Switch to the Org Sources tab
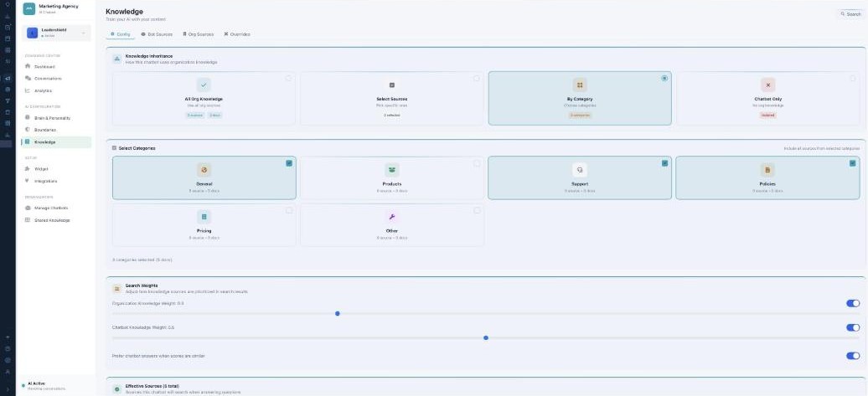The image size is (868, 396). 199,34
